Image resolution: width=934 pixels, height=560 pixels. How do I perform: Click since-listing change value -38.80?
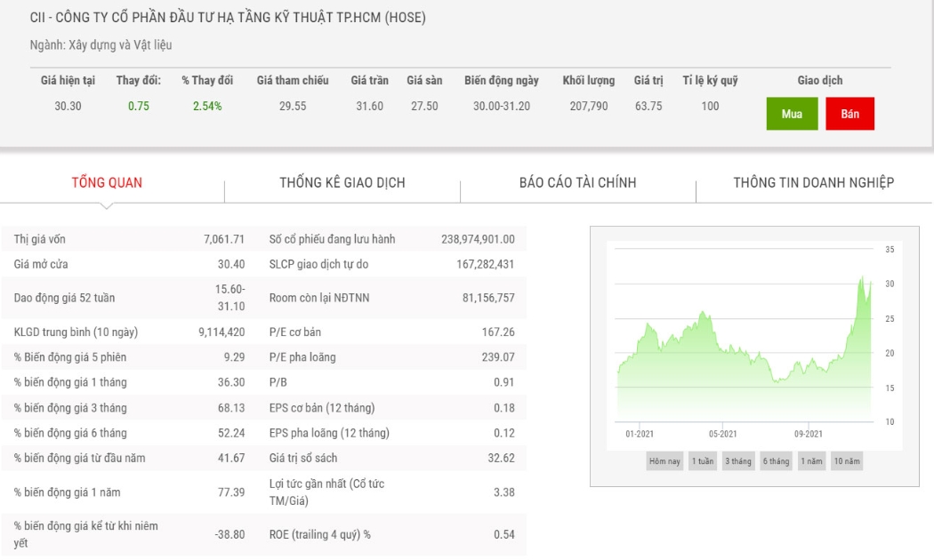[x=229, y=534]
